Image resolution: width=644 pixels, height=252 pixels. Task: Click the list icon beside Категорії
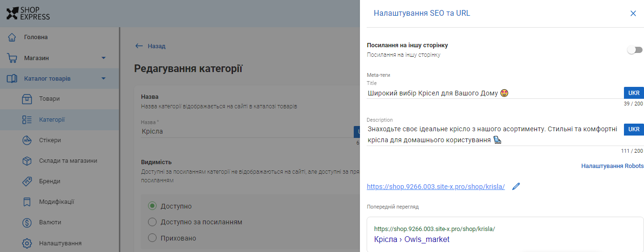(27, 120)
